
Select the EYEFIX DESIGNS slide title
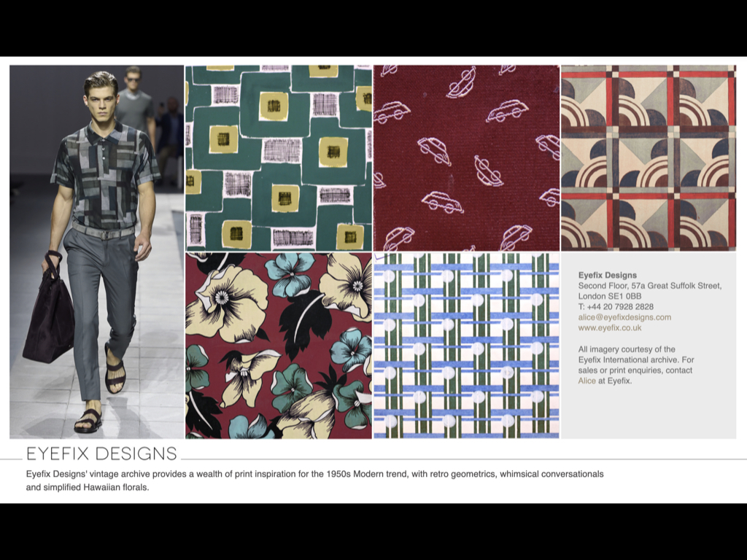(x=101, y=454)
